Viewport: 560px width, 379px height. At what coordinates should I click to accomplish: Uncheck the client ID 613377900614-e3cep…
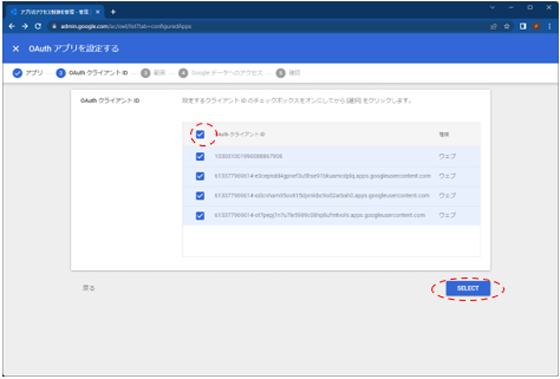pos(200,176)
